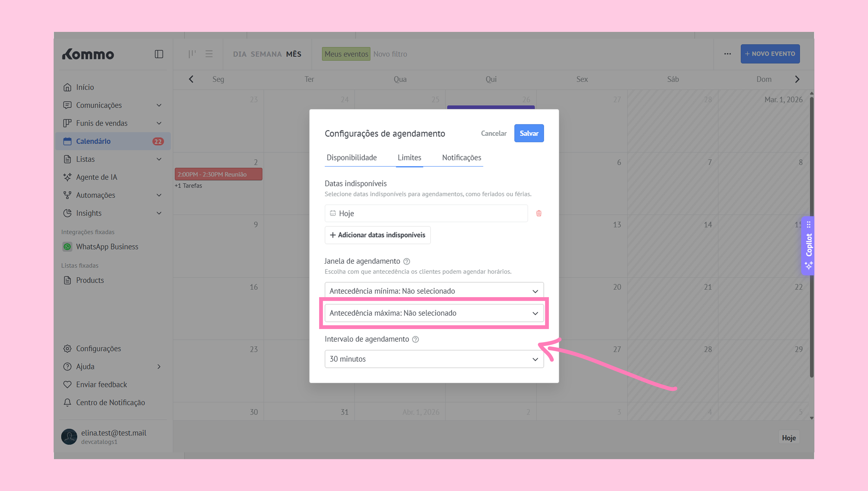Click the help icon beside Janela de agendamento
868x491 pixels.
pos(407,261)
